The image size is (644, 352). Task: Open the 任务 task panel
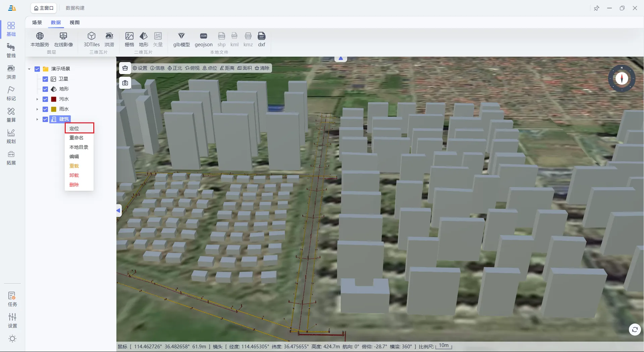pos(12,299)
